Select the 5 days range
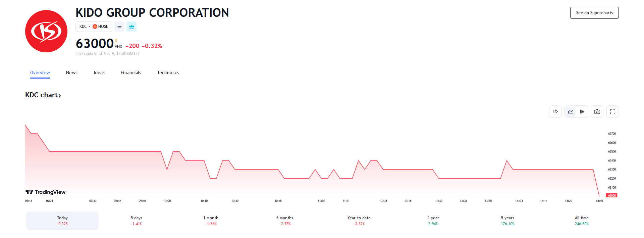644x238 pixels. [x=137, y=221]
